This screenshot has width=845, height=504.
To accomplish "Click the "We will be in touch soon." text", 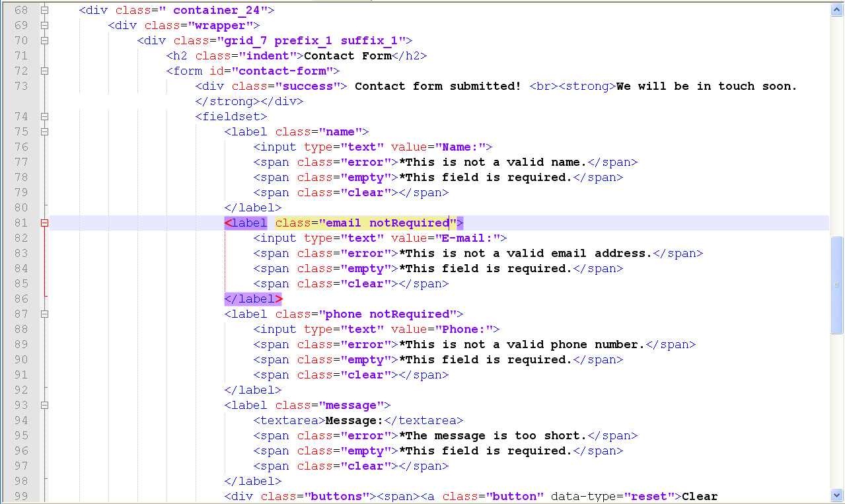I will 706,87.
